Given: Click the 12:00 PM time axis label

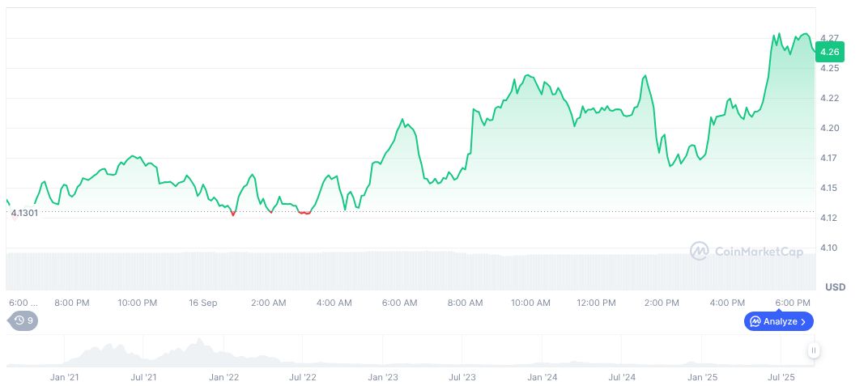Looking at the screenshot, I should (x=596, y=303).
